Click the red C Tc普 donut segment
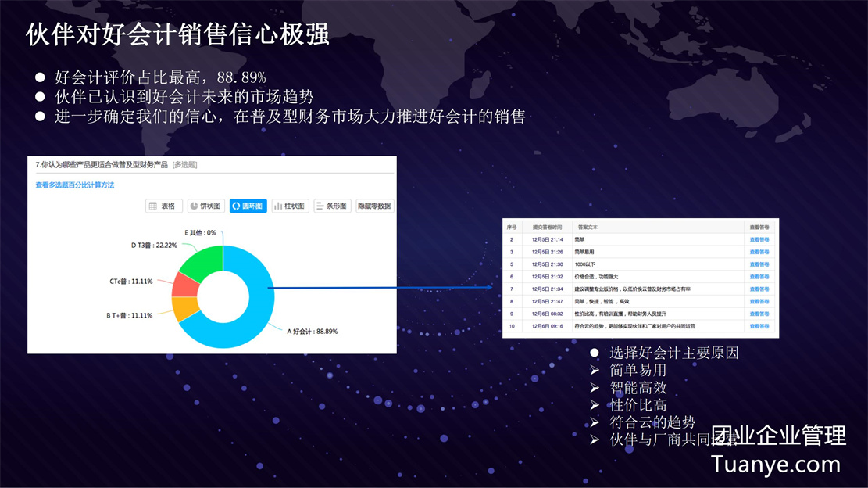 pos(184,285)
